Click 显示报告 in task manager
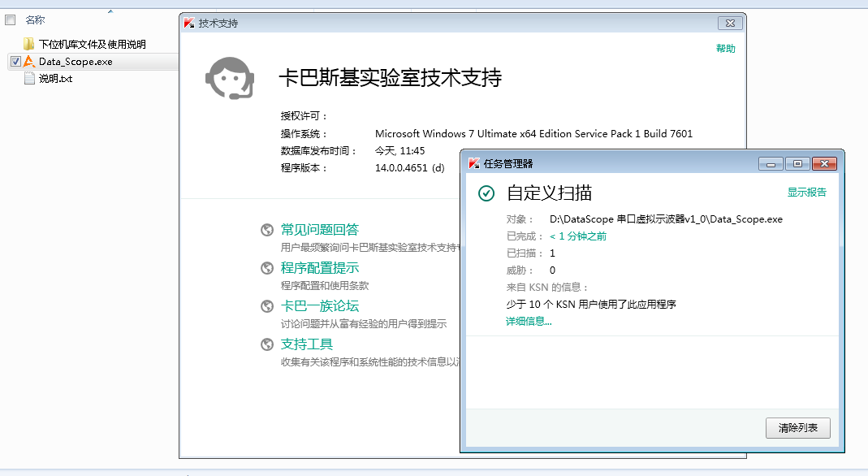This screenshot has height=476, width=868. (806, 192)
